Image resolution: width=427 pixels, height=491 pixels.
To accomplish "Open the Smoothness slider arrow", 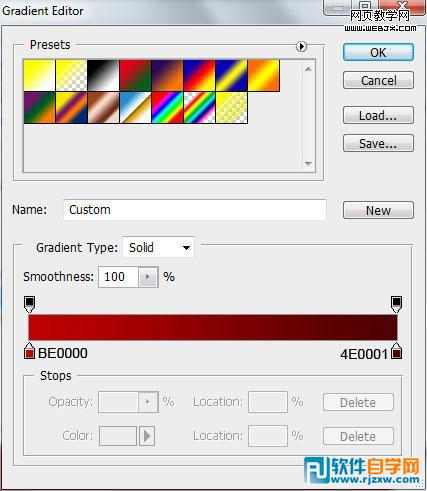I will (x=148, y=277).
